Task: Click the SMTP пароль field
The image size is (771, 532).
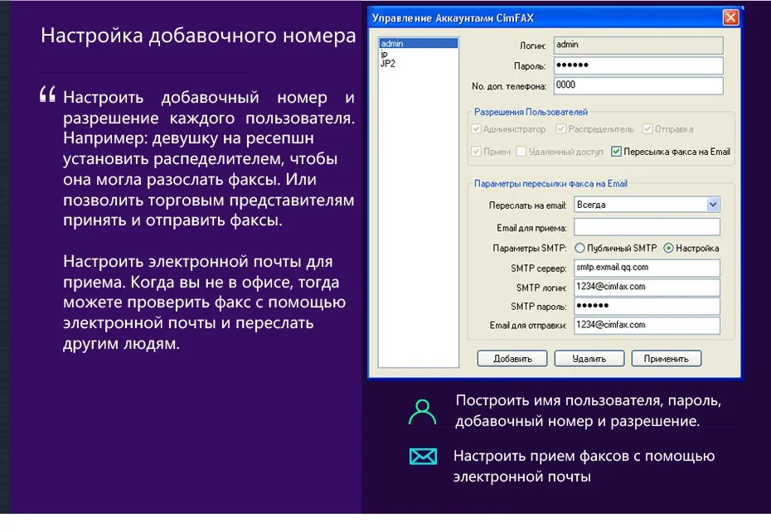Action: (647, 306)
